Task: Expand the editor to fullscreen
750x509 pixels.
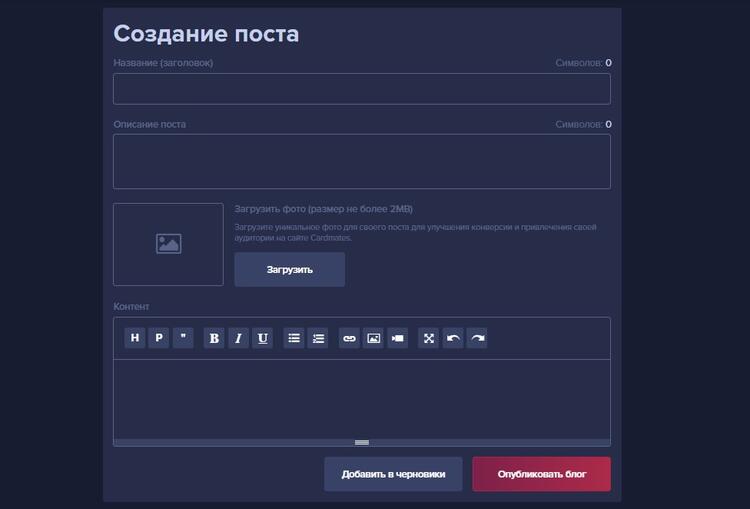Action: pos(429,338)
